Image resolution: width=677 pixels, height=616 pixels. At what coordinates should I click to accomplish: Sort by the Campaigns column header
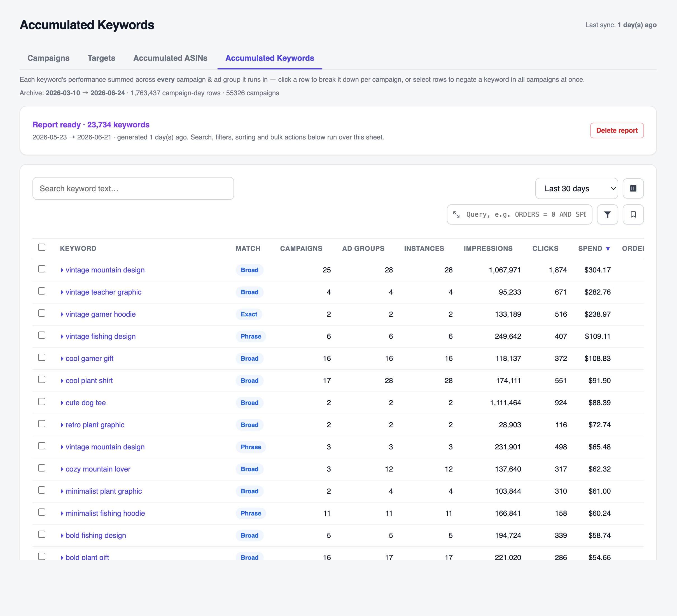(301, 249)
